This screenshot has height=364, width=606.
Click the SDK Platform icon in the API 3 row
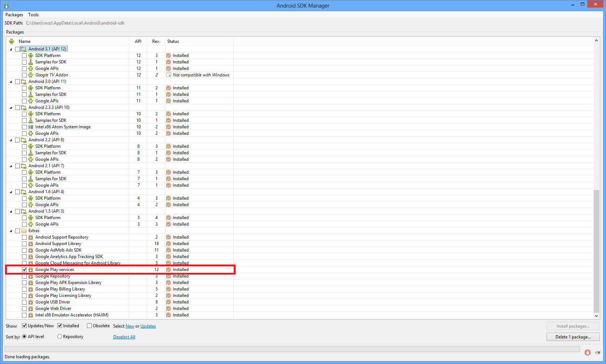(31, 218)
